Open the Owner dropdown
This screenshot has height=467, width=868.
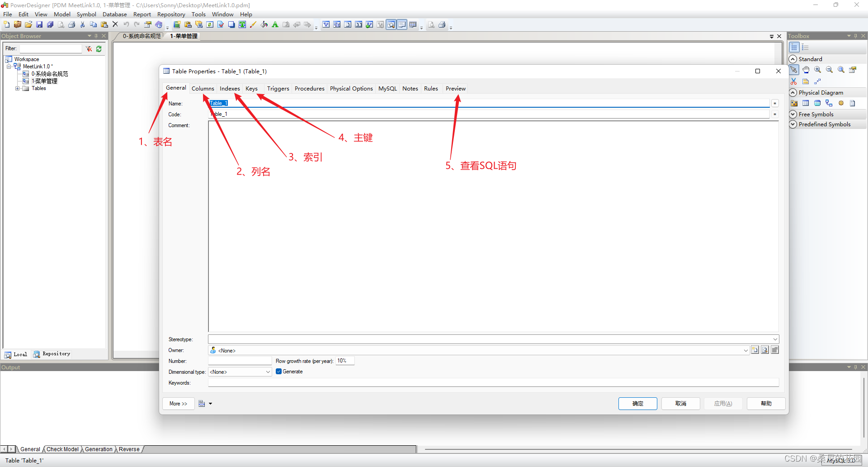point(745,350)
